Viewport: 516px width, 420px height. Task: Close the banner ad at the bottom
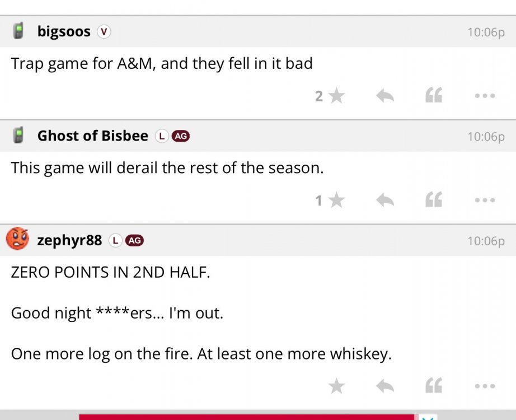pyautogui.click(x=428, y=417)
